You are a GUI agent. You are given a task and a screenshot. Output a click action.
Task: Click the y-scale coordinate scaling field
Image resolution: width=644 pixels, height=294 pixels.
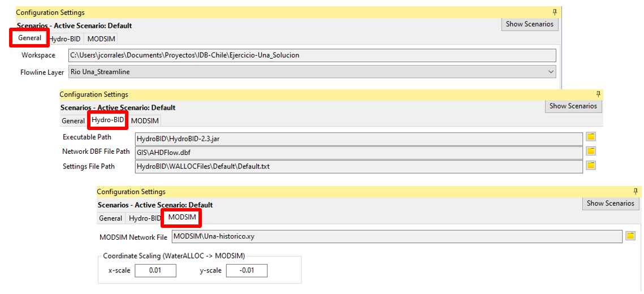[247, 271]
